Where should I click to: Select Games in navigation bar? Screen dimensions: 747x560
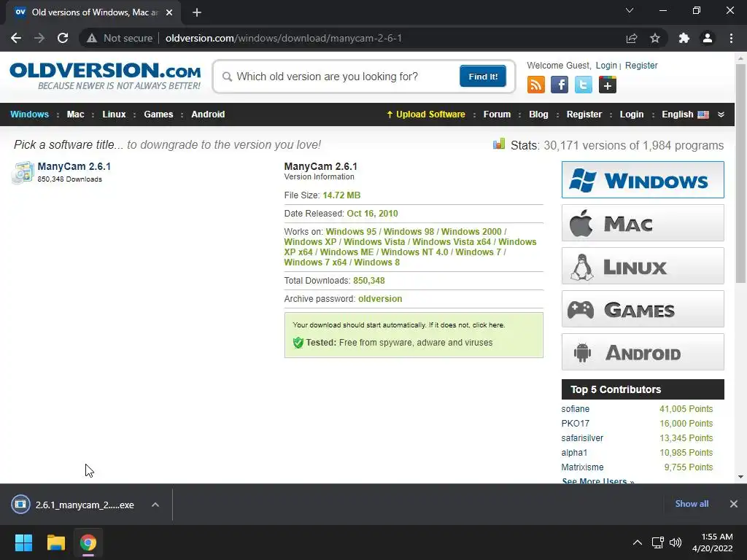tap(158, 114)
